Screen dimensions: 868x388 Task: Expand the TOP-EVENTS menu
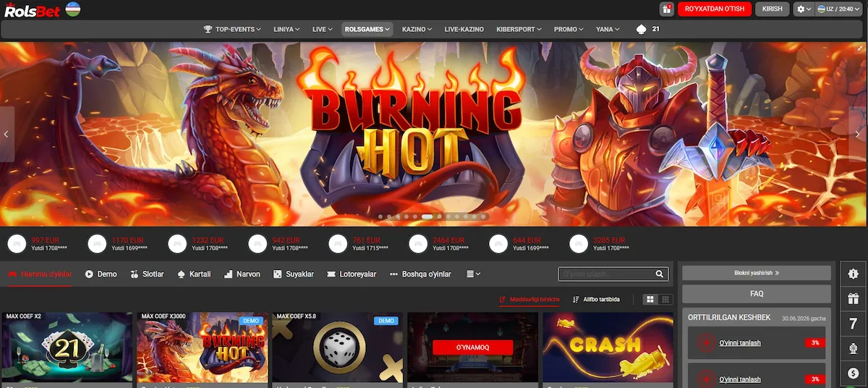coord(233,30)
